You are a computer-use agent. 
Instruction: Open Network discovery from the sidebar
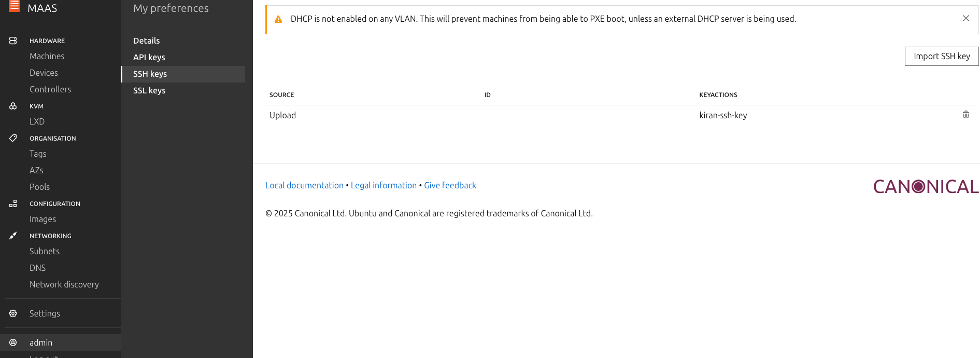point(64,284)
